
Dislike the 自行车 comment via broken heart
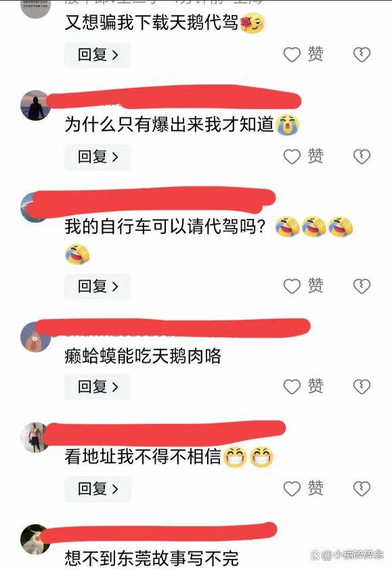pyautogui.click(x=362, y=287)
